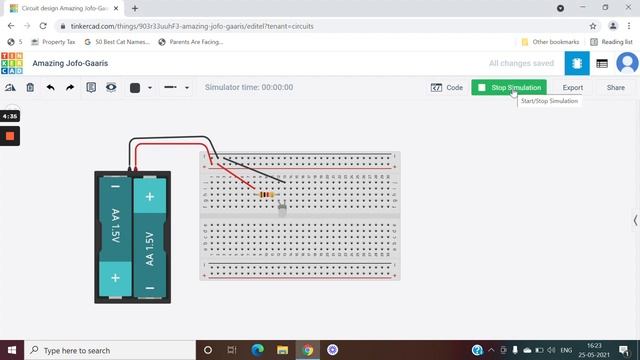Stop the screen recording
The width and height of the screenshot is (640, 360).
(10, 136)
